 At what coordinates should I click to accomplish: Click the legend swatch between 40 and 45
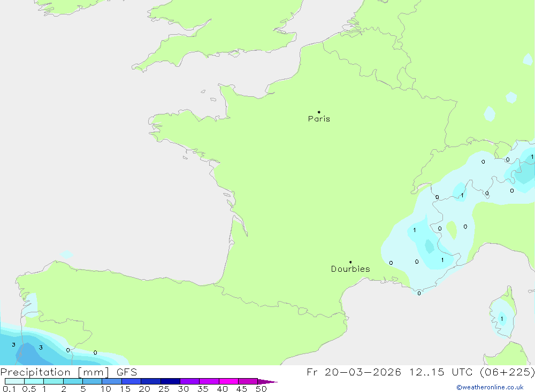pos(228,381)
